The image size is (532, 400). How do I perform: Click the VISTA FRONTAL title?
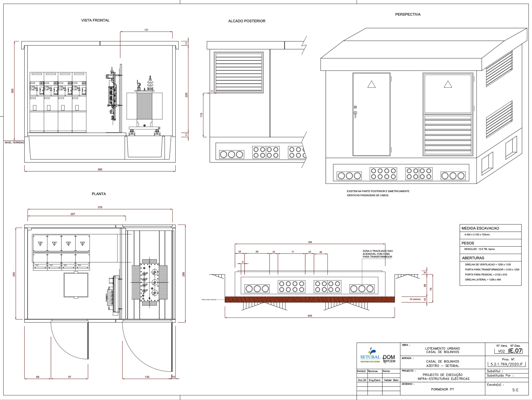(x=95, y=20)
